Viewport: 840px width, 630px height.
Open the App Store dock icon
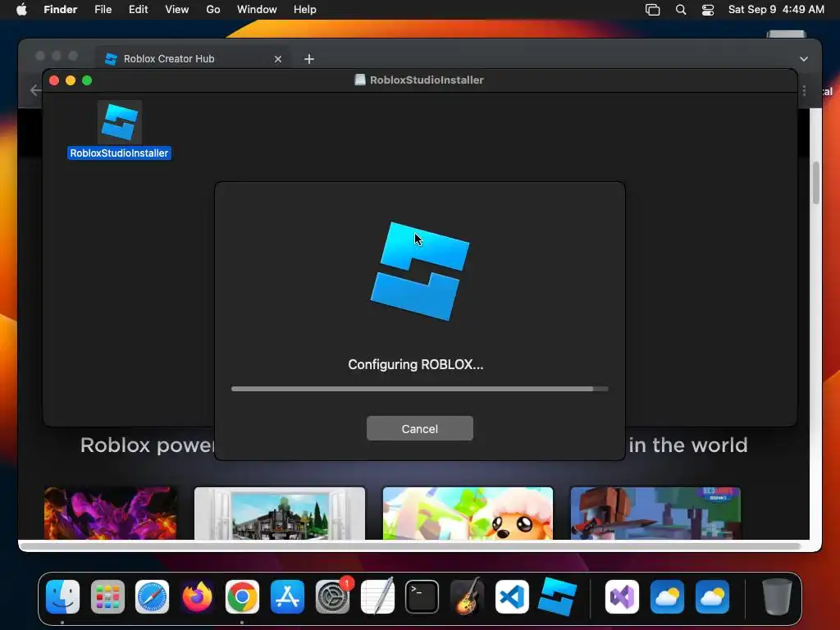(x=287, y=596)
